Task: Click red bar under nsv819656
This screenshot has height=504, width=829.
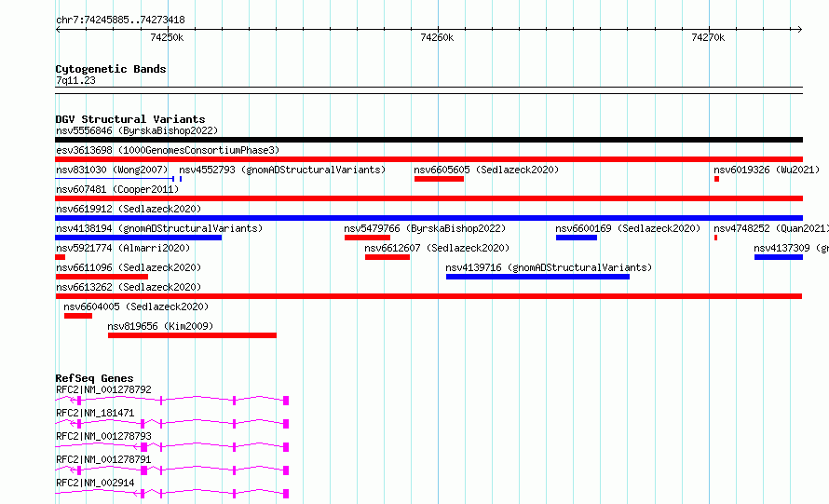Action: (193, 335)
